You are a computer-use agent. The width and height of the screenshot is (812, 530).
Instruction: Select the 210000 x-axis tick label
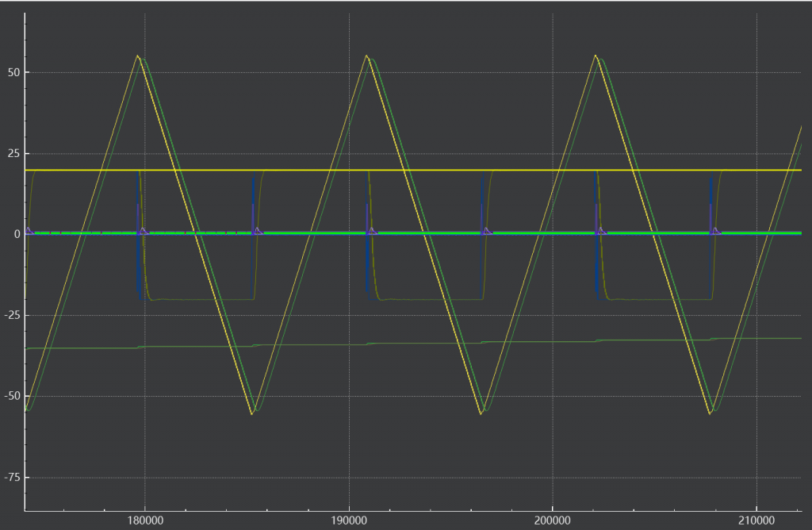coord(756,520)
